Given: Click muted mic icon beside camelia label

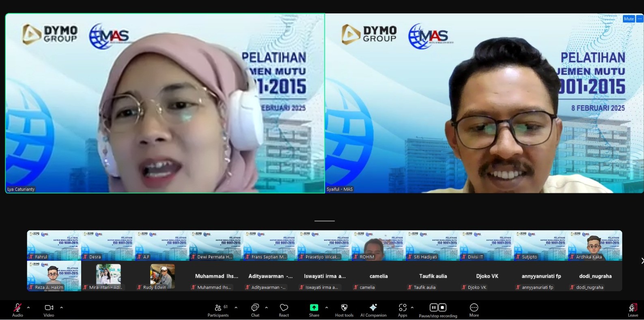Looking at the screenshot, I should point(356,287).
